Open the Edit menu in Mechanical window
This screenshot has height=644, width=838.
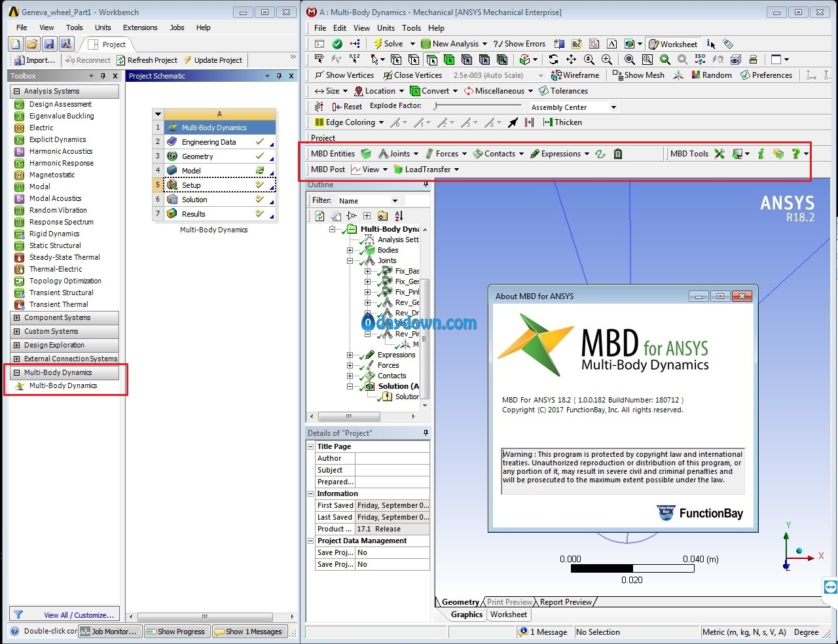[x=339, y=28]
